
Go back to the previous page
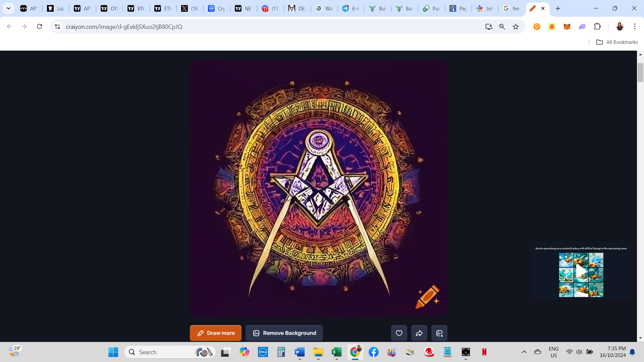(x=9, y=26)
